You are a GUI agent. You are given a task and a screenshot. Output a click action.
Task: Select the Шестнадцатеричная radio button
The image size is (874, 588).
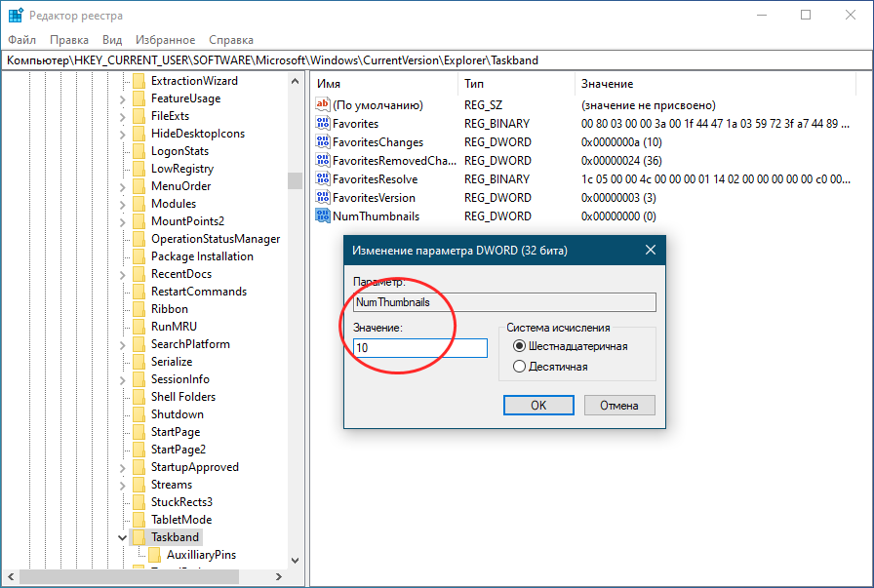pyautogui.click(x=519, y=346)
